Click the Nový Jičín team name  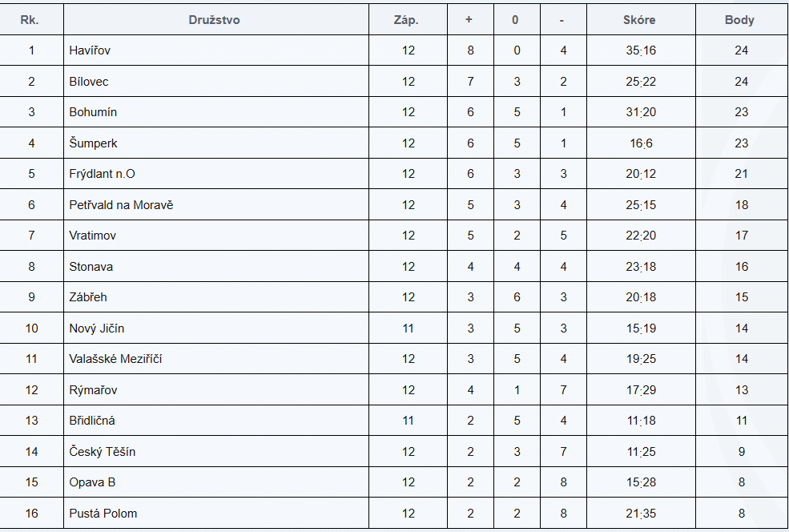(x=97, y=328)
